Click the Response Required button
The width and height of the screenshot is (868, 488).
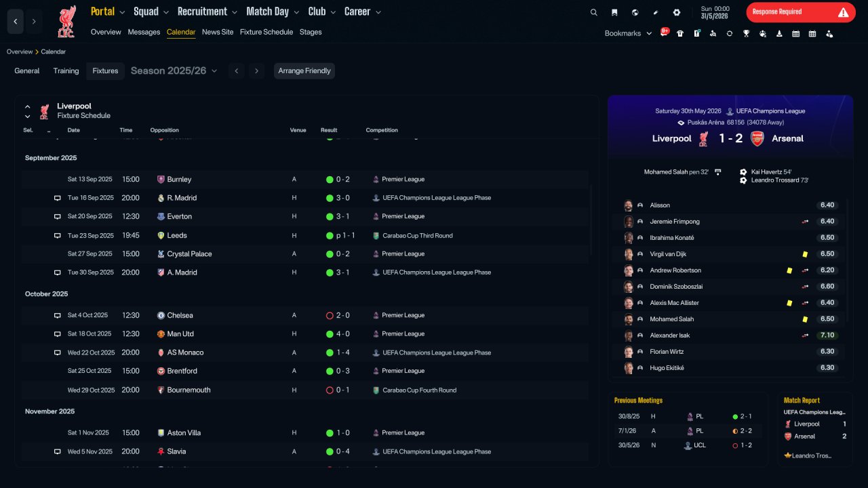[801, 12]
